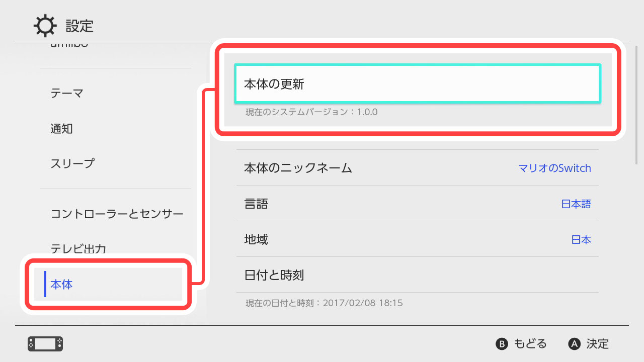Viewport: 644px width, 362px height.
Task: Click the Switch console icon in the footer
Action: click(45, 344)
